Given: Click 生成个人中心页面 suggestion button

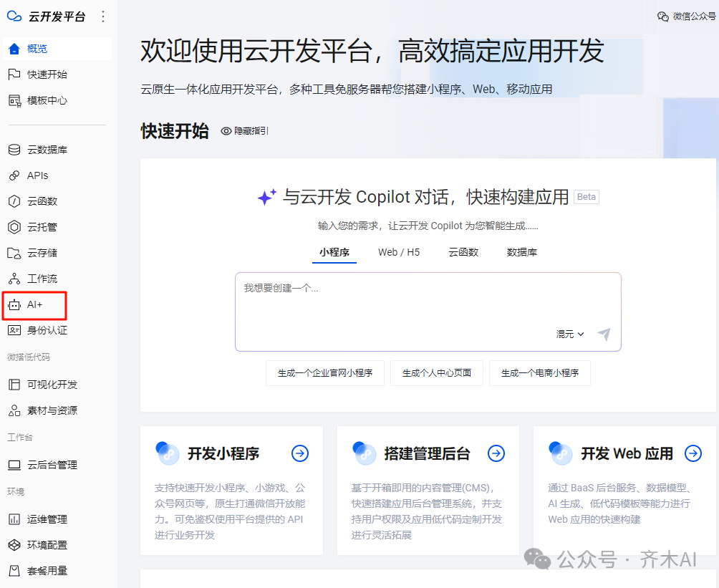Looking at the screenshot, I should (437, 373).
